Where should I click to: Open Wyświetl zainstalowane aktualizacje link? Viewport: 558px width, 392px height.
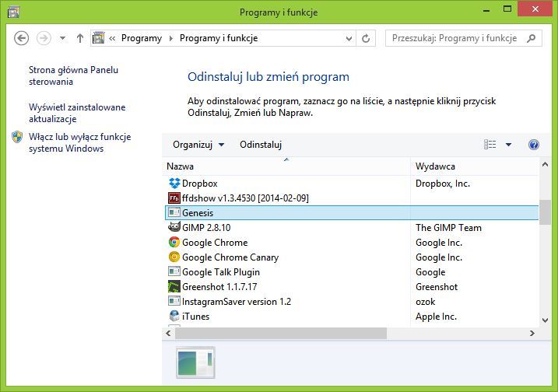(77, 113)
